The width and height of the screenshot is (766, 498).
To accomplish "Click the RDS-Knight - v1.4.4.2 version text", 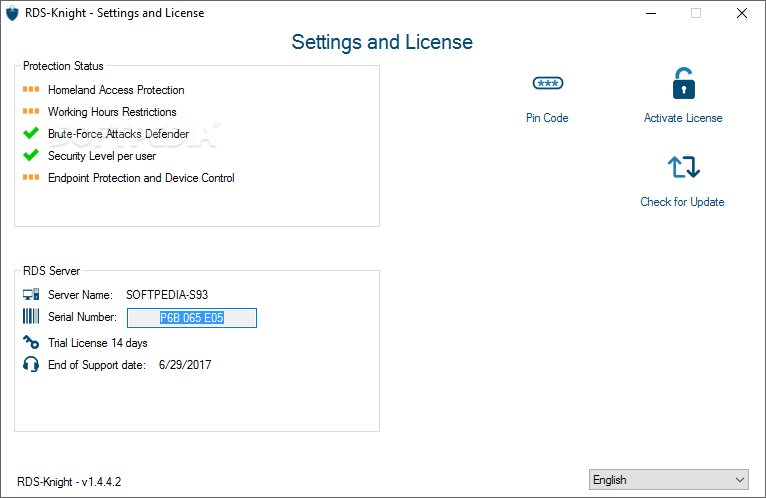I will tap(69, 482).
